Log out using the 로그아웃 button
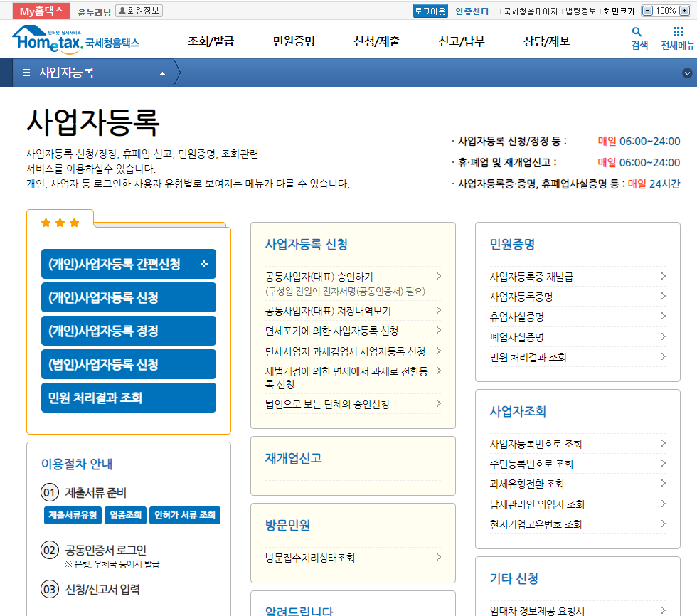The image size is (697, 616). pyautogui.click(x=430, y=11)
